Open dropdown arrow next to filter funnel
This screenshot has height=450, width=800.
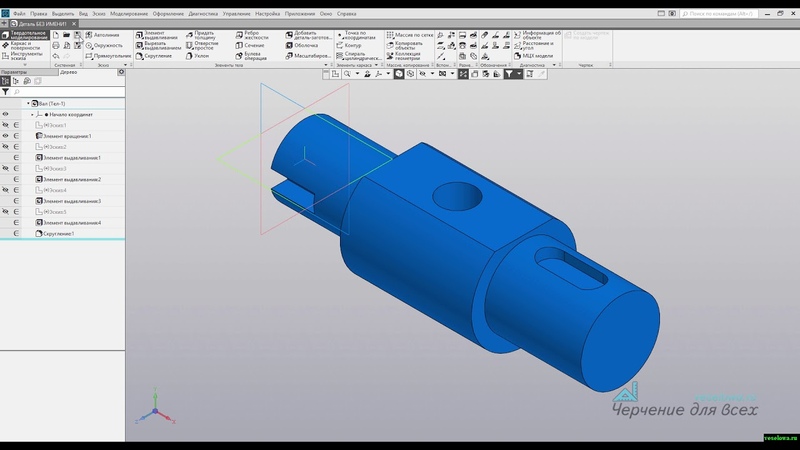(x=519, y=74)
